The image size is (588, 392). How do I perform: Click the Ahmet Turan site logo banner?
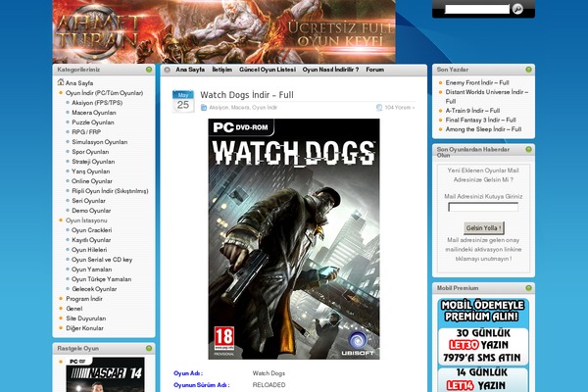coord(223,31)
